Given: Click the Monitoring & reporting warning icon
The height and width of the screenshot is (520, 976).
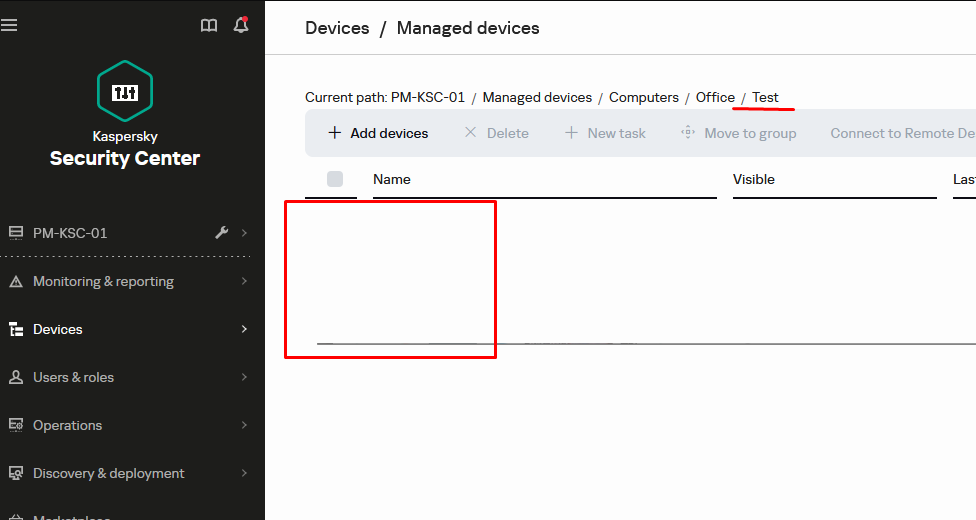Looking at the screenshot, I should pos(15,282).
